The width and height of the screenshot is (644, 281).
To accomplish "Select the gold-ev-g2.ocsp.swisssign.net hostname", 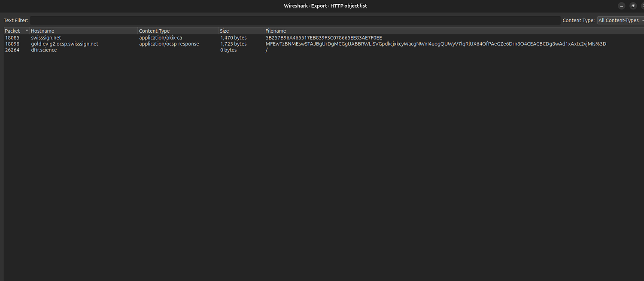I will 64,44.
